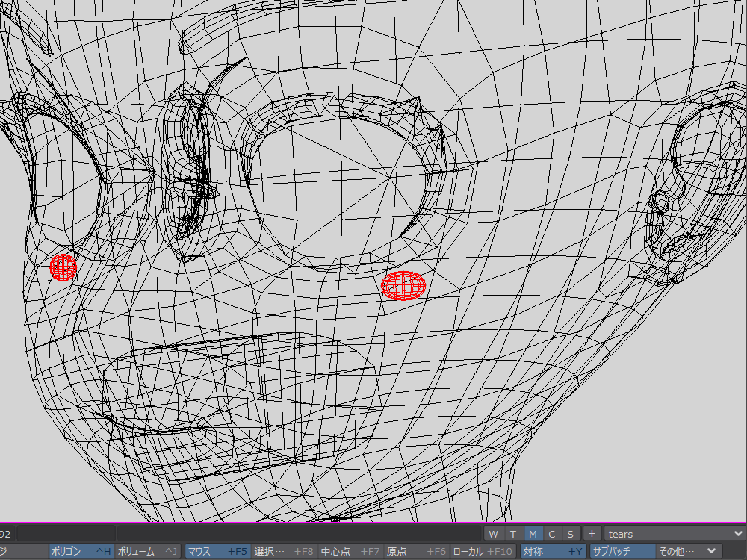Toggle 対称 symmetry mode
The image size is (747, 560).
pyautogui.click(x=552, y=552)
